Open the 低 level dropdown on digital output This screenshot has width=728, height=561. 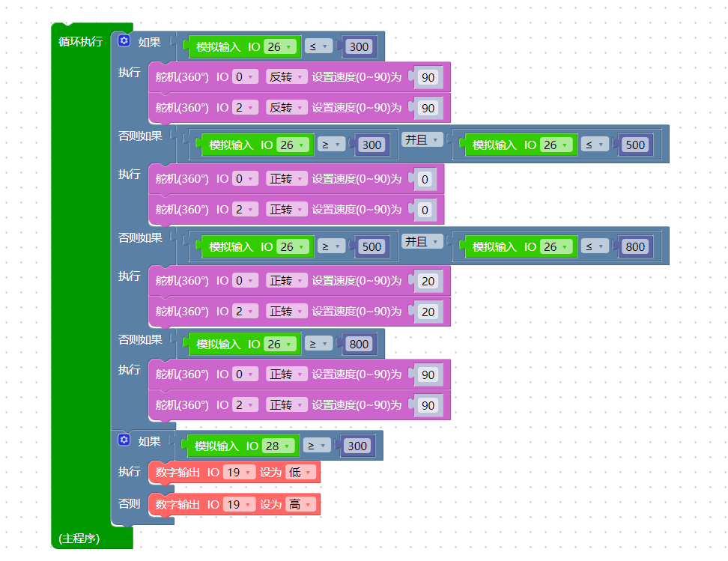click(x=301, y=473)
